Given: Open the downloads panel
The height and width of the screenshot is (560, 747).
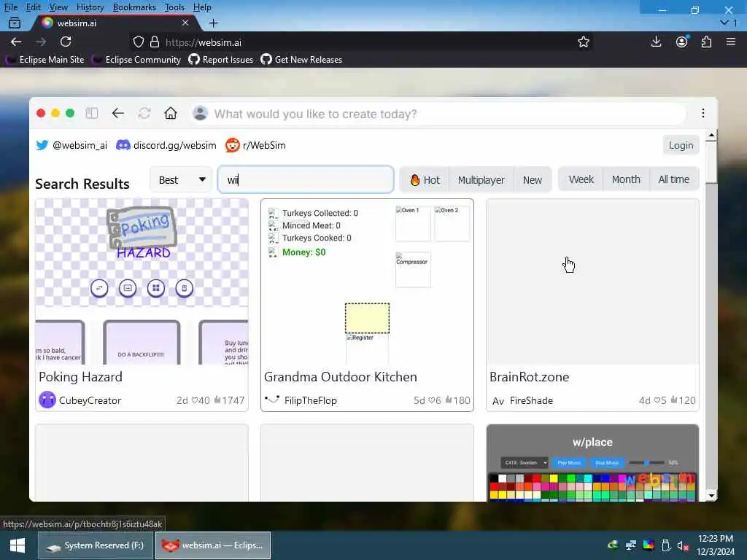Looking at the screenshot, I should (656, 42).
